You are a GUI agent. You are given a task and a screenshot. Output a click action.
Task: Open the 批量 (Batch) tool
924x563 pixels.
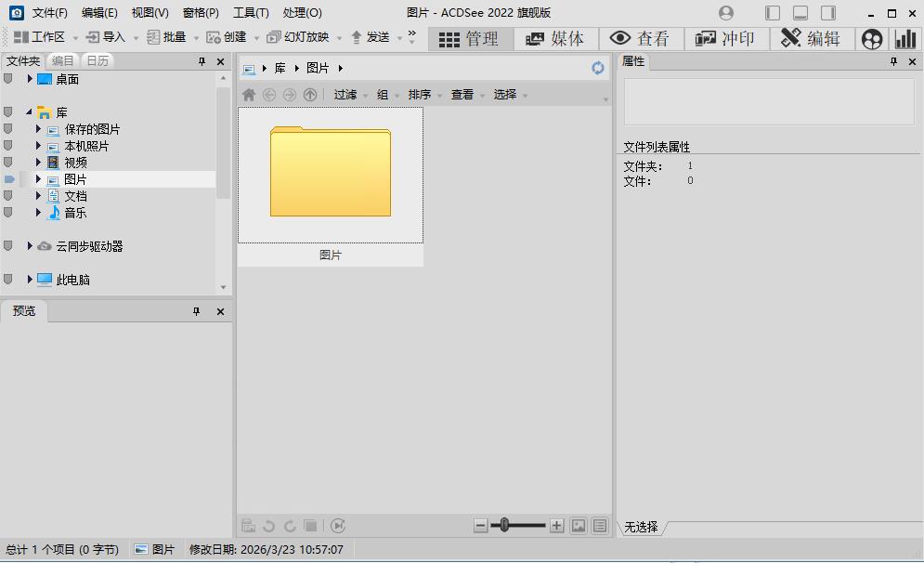tap(173, 37)
